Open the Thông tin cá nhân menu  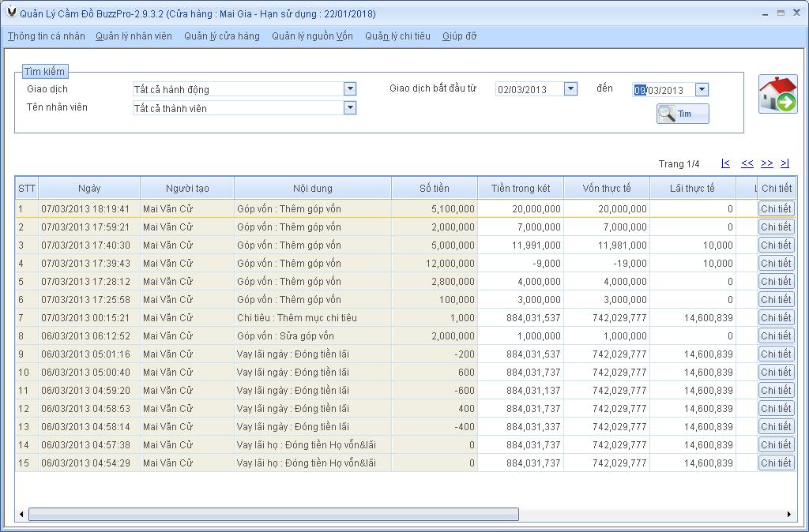coord(47,36)
